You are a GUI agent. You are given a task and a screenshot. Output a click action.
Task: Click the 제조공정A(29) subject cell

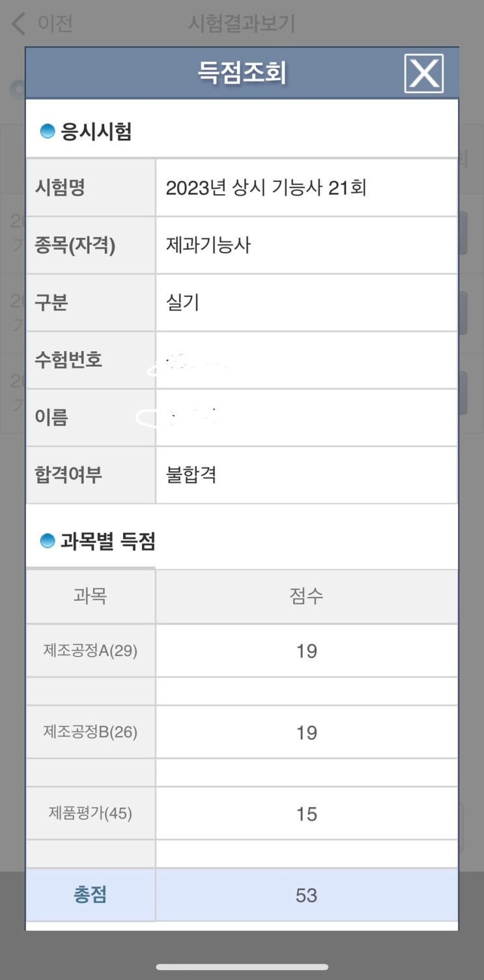tap(91, 651)
